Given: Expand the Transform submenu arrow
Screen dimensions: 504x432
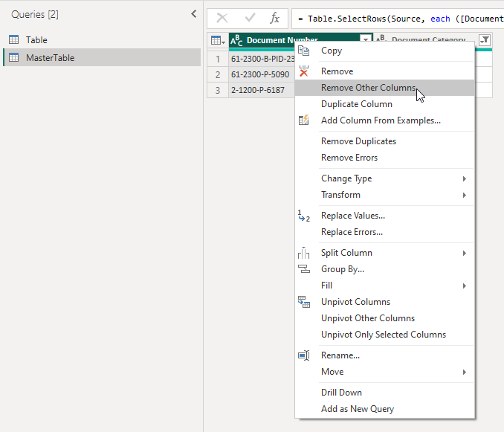Looking at the screenshot, I should point(464,195).
